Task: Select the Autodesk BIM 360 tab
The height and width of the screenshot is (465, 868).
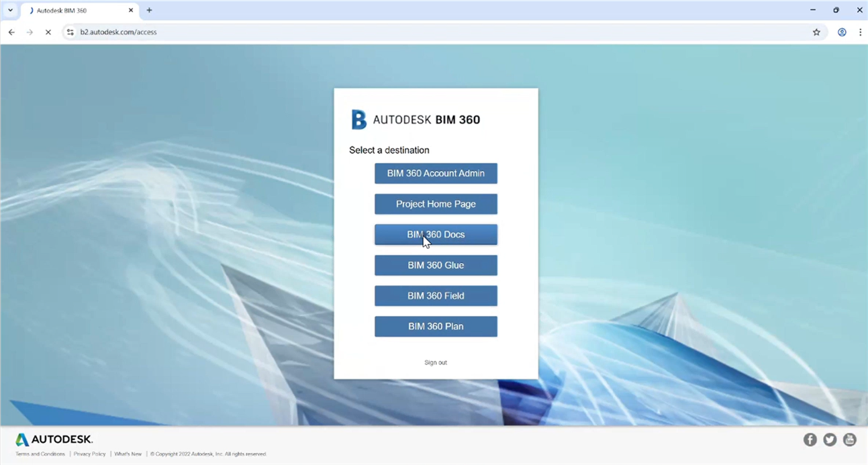Action: pos(79,11)
